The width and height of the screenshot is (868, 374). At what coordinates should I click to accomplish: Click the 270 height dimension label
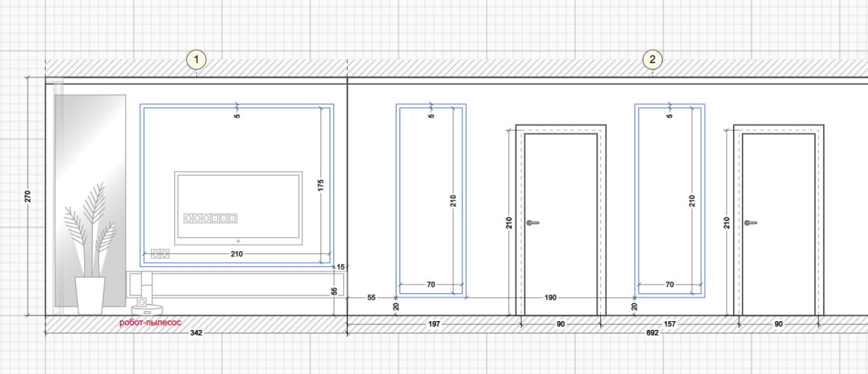28,197
